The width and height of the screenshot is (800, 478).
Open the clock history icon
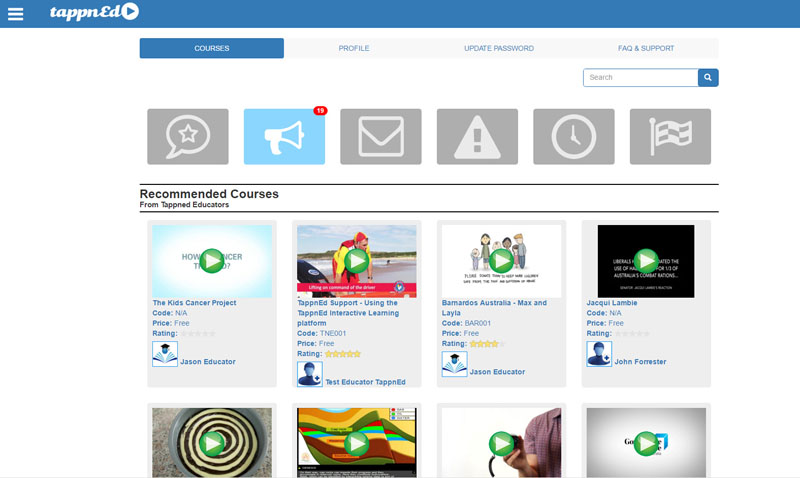(x=574, y=137)
